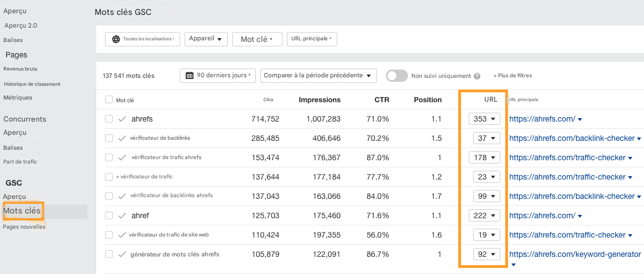The height and width of the screenshot is (274, 644).
Task: Check the box for vérificateur de backlinks row
Action: click(x=108, y=138)
